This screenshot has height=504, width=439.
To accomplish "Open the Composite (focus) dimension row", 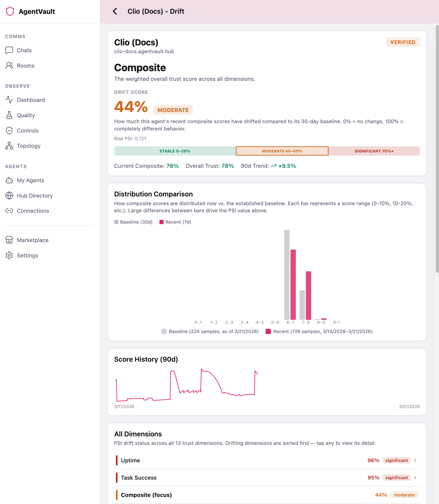I will point(267,495).
